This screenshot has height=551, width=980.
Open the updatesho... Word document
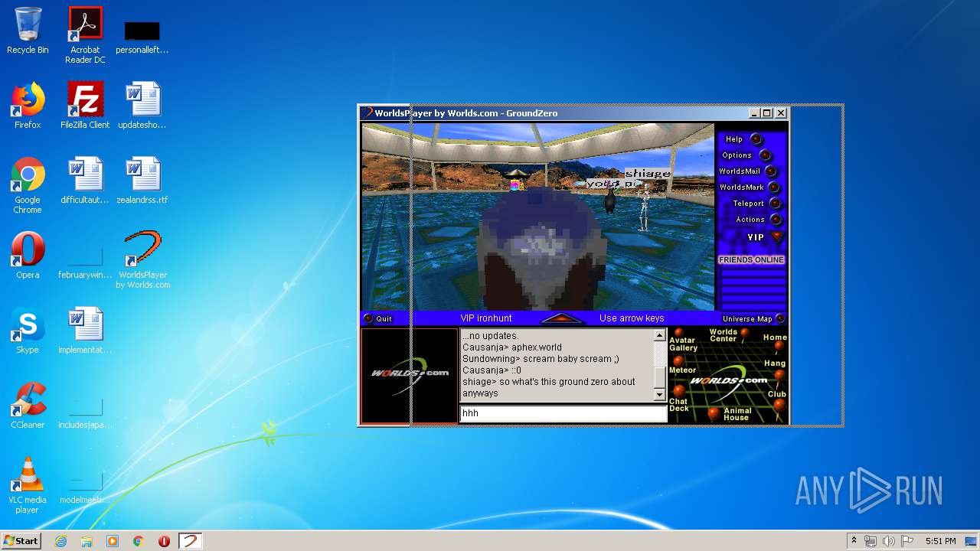click(142, 106)
